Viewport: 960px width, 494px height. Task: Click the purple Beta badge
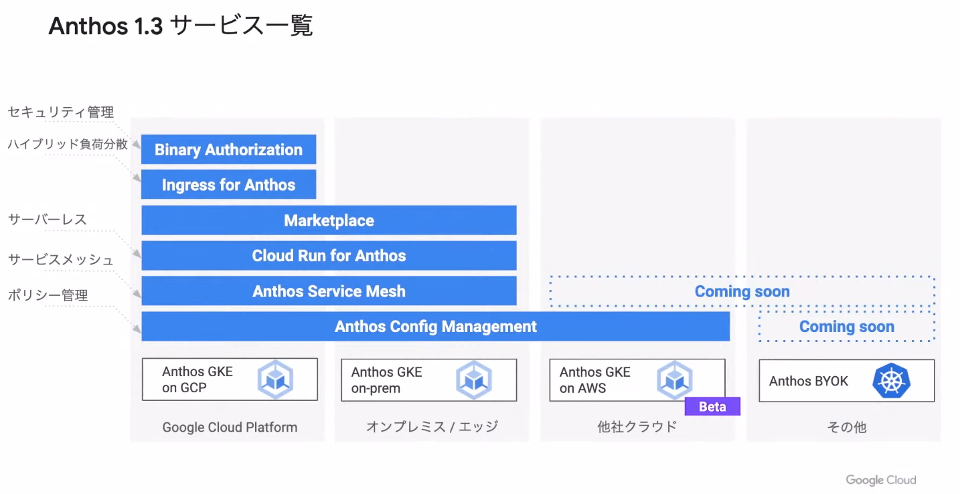pos(712,406)
